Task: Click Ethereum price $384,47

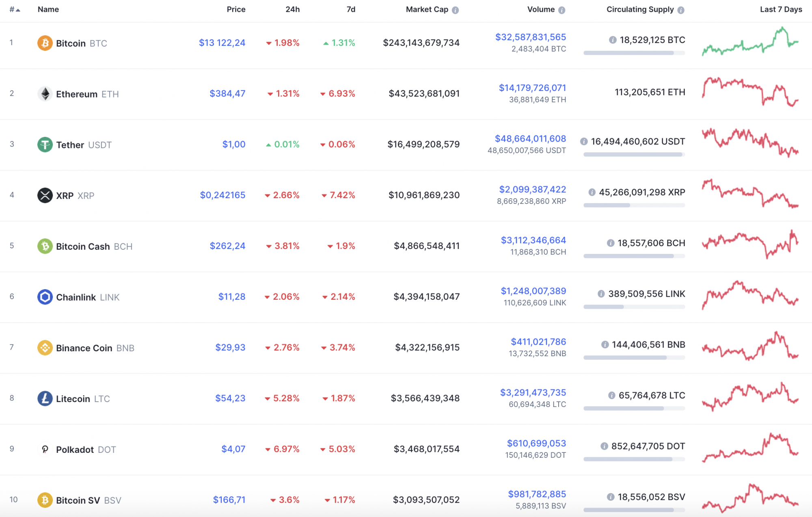Action: tap(227, 93)
